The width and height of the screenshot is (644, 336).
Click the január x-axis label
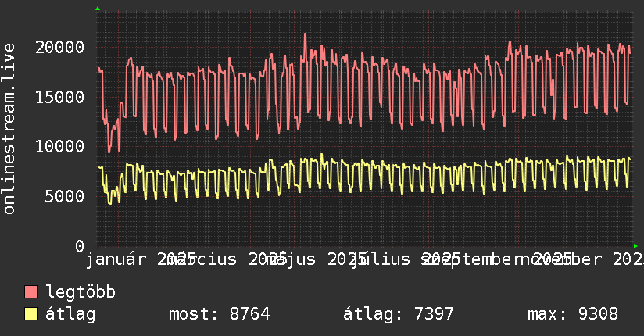(x=116, y=259)
